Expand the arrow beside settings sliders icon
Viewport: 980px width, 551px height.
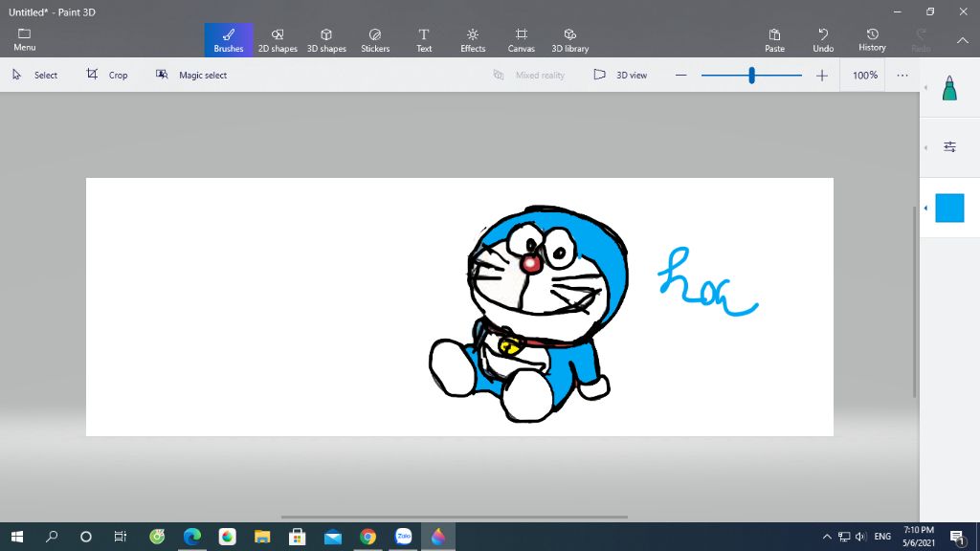click(925, 147)
